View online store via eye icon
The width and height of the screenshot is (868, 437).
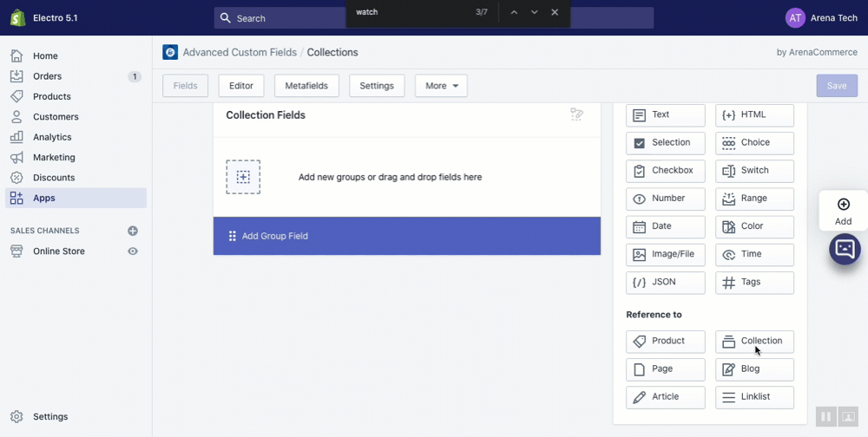tap(132, 251)
